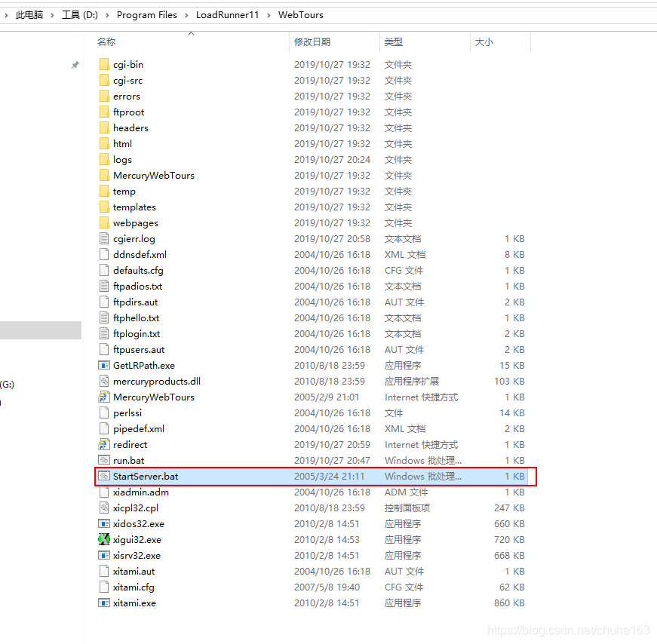657x644 pixels.
Task: Select the ddnsdef.xml file name
Action: (140, 255)
